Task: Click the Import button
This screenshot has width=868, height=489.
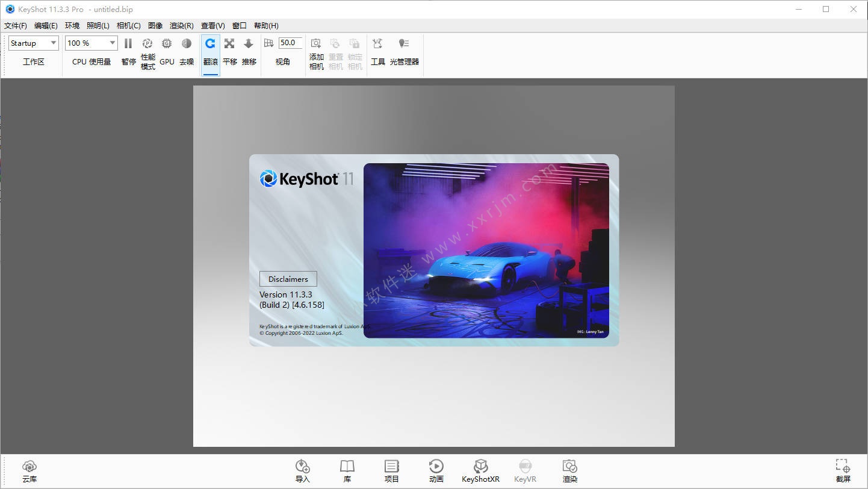Action: tap(303, 471)
